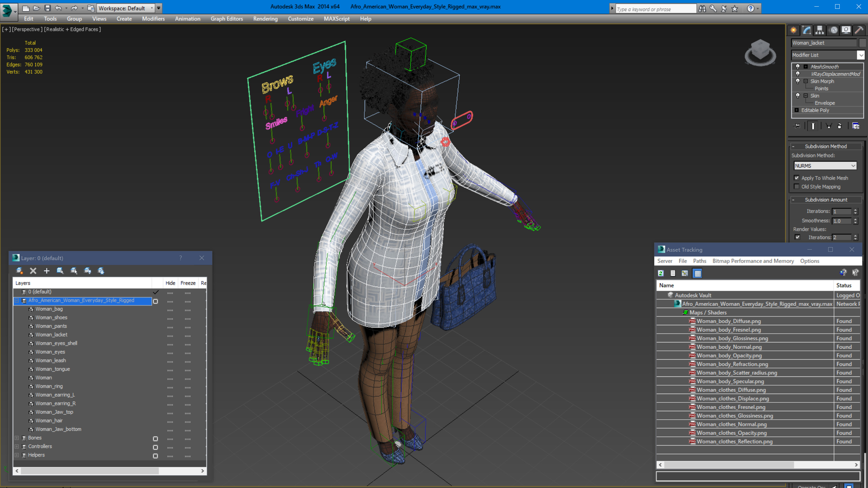Toggle Apply To Whole Mesh checkbox
868x488 pixels.
(x=797, y=178)
